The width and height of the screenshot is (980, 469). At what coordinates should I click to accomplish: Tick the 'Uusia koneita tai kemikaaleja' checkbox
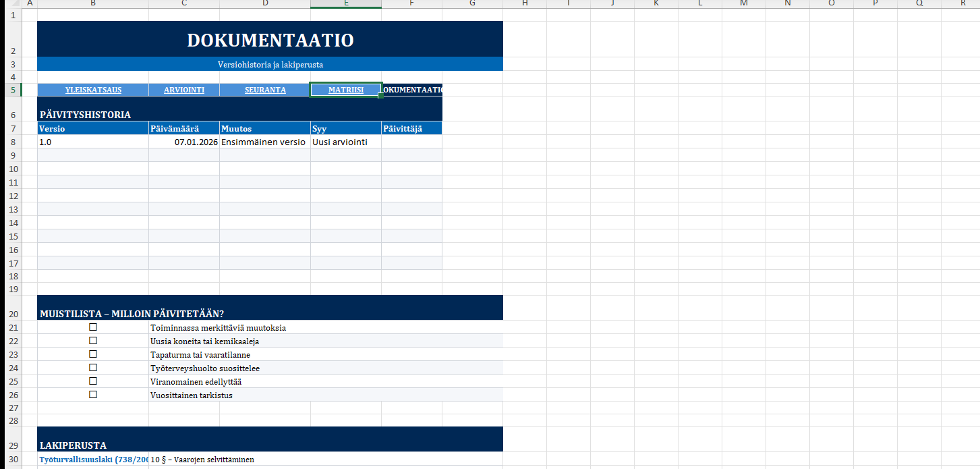click(x=93, y=341)
